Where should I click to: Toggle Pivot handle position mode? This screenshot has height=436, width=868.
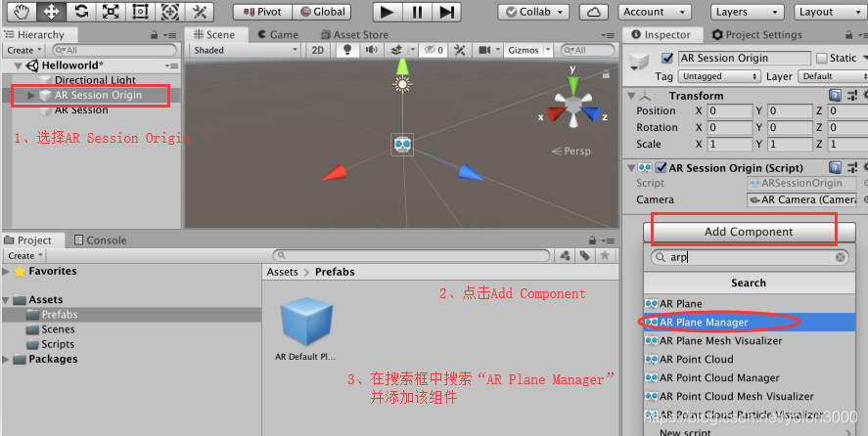262,12
